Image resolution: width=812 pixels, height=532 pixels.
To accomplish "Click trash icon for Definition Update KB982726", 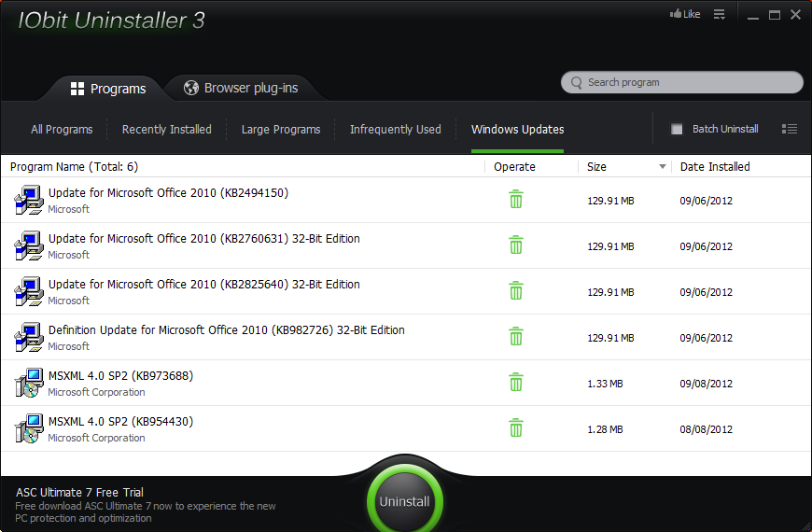I will coord(516,336).
